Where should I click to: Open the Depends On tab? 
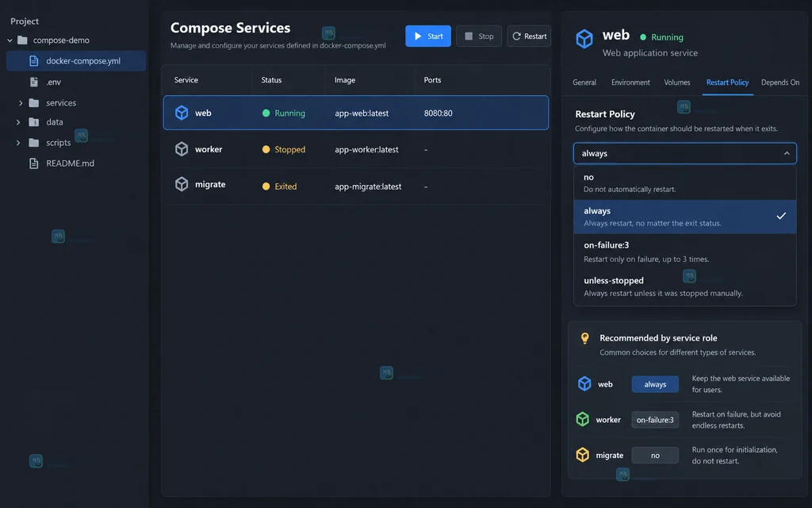[780, 83]
